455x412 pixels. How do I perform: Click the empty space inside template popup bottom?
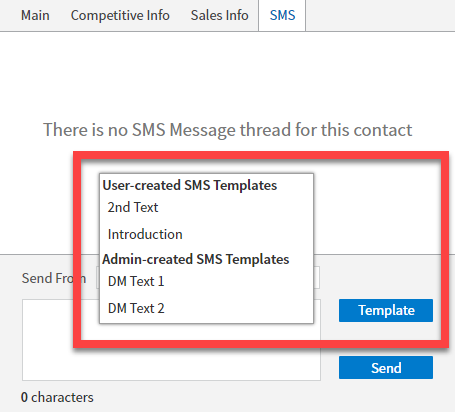[206, 331]
